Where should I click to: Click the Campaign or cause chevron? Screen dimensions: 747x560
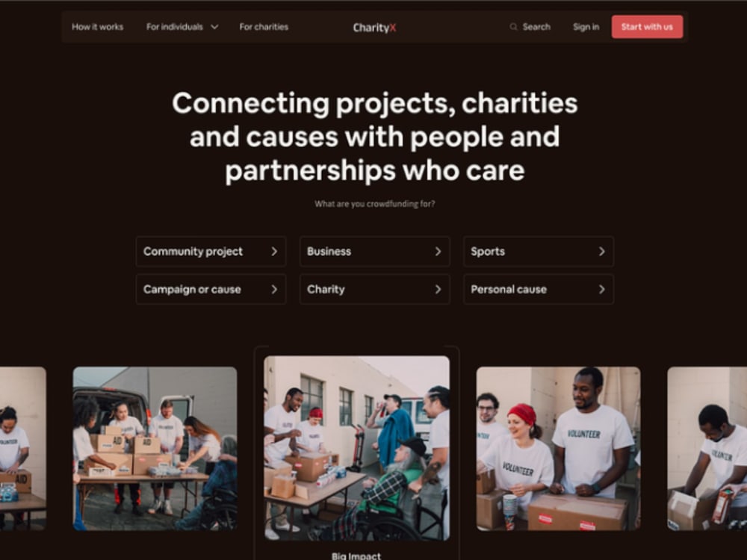pyautogui.click(x=274, y=290)
